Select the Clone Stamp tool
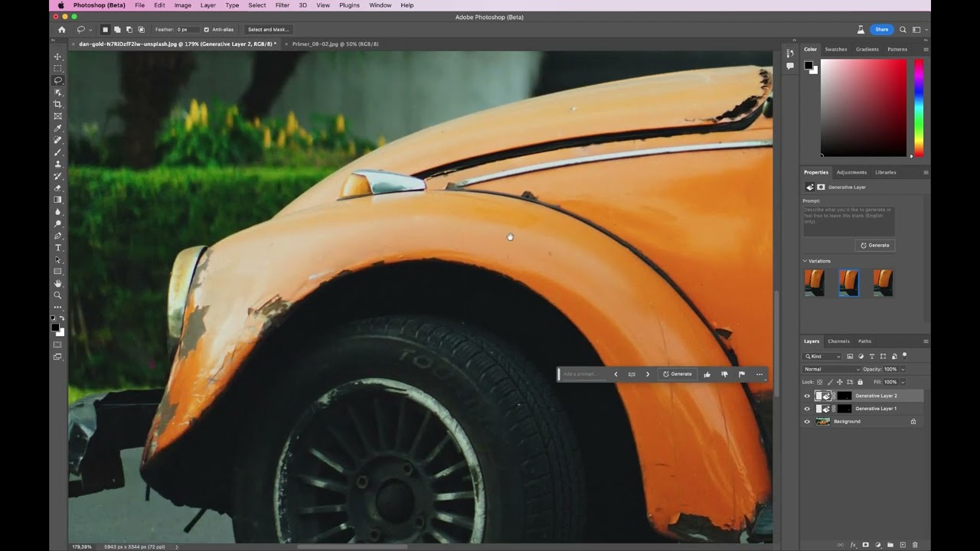This screenshot has width=980, height=551. [x=57, y=164]
